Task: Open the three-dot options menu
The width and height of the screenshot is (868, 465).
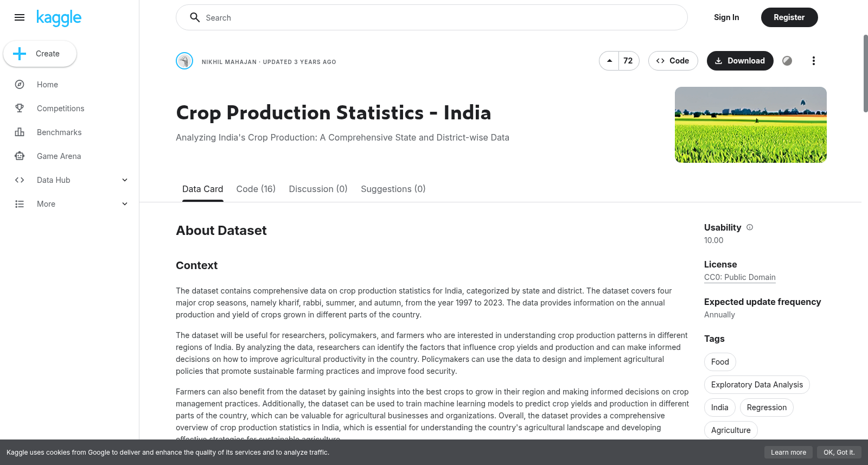Action: point(813,61)
